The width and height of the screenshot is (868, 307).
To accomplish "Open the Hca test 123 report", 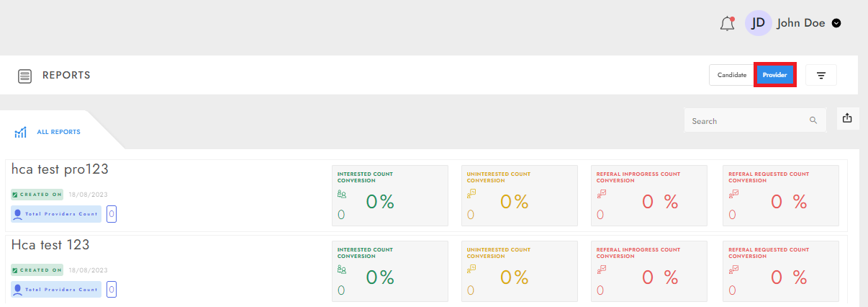I will coord(50,245).
